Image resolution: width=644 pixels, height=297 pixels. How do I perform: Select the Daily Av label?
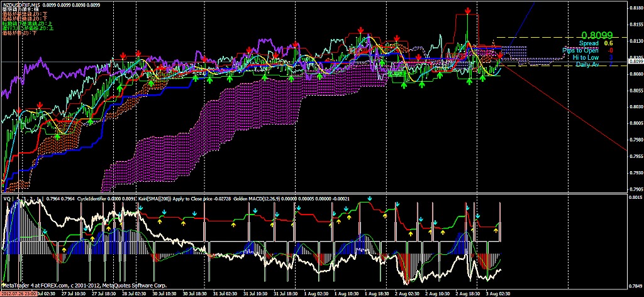pyautogui.click(x=587, y=64)
